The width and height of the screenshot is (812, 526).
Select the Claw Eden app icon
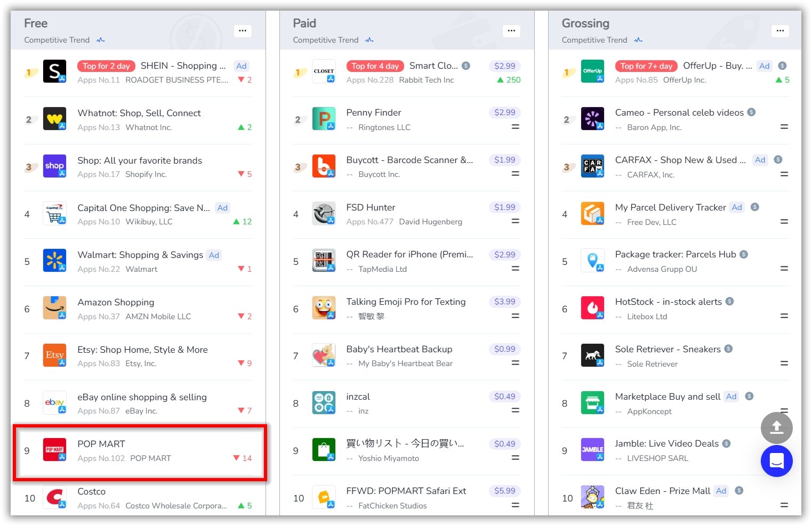592,497
